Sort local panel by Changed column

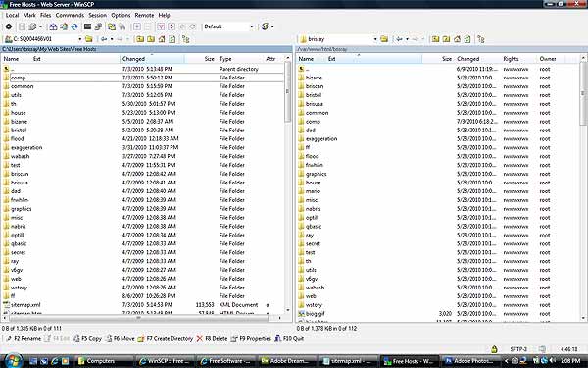pyautogui.click(x=152, y=59)
